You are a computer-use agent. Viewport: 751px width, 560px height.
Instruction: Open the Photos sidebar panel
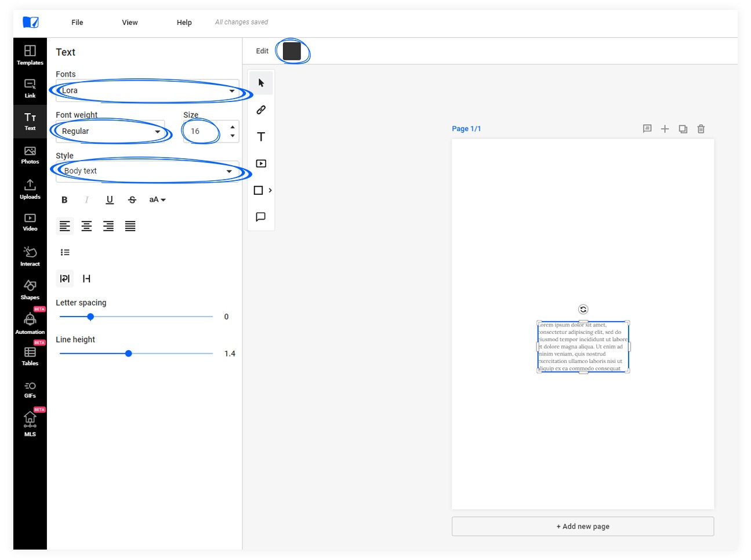[30, 155]
